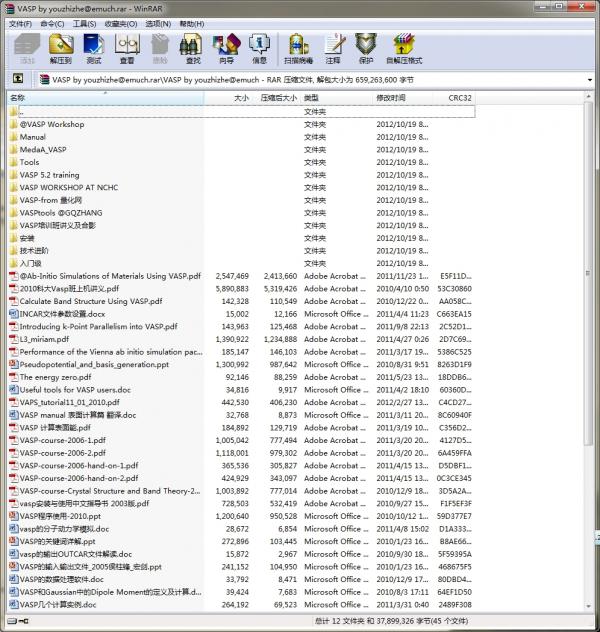Open the File (文件) menu
The height and width of the screenshot is (632, 600).
coord(20,24)
